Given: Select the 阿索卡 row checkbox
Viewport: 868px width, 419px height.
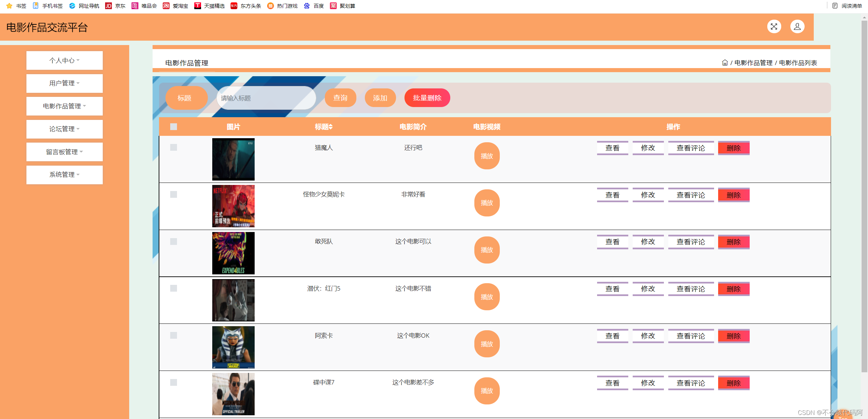Looking at the screenshot, I should coord(174,335).
